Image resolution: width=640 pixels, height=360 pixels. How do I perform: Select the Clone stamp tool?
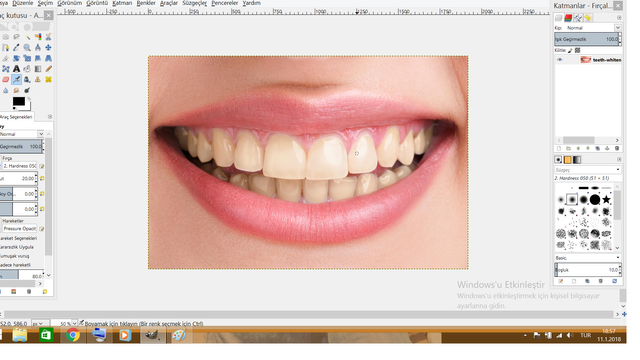tap(38, 80)
